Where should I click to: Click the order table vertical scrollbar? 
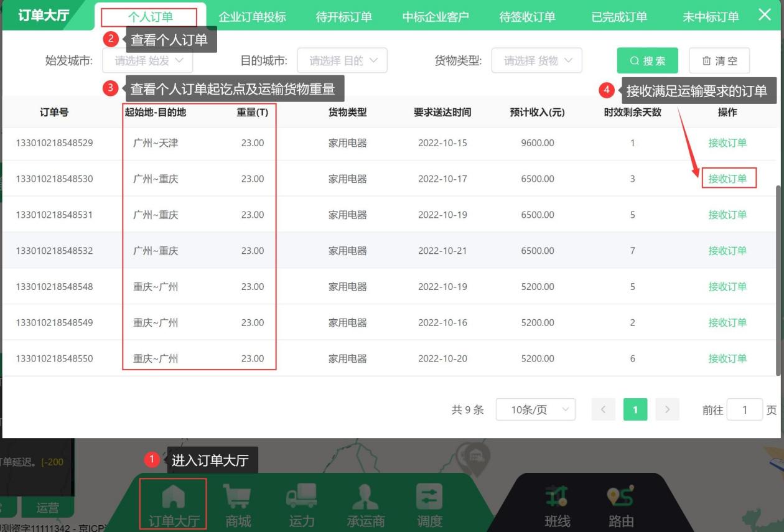pos(778,280)
